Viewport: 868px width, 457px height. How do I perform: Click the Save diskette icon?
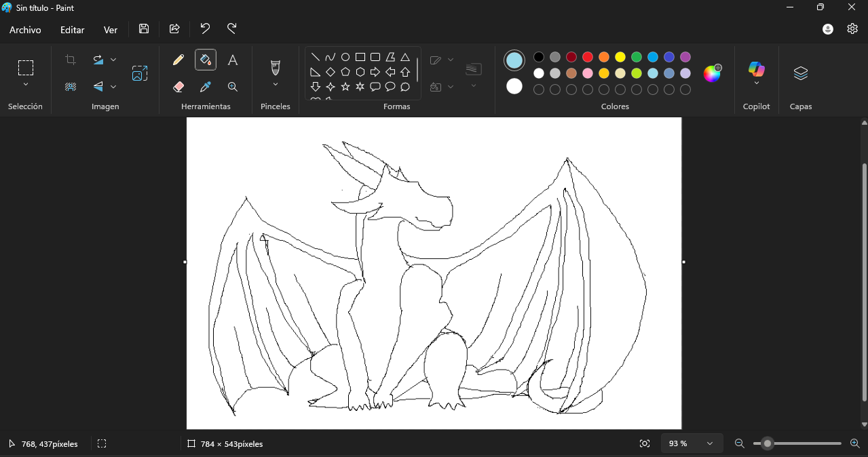point(144,28)
